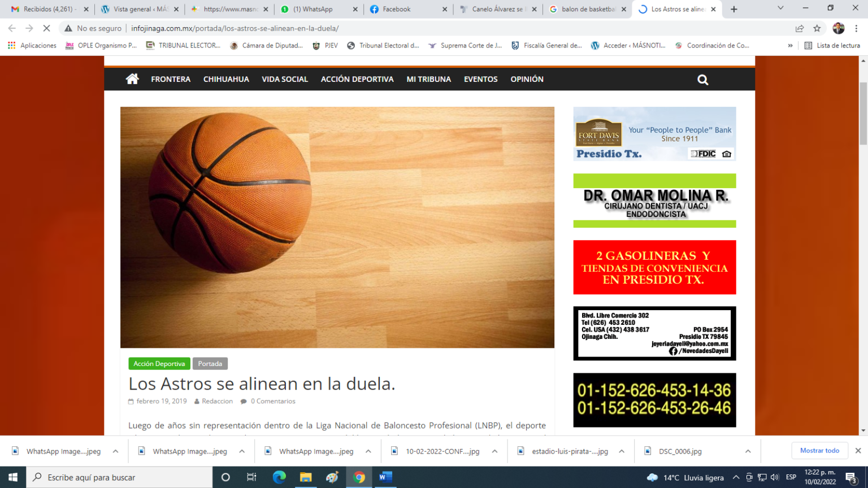Show more bookmarks with the chevron
The width and height of the screenshot is (868, 488).
click(x=790, y=45)
